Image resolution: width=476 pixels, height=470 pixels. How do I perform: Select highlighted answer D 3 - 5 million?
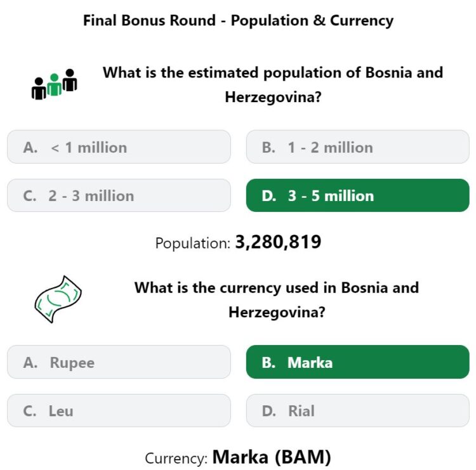[x=357, y=195]
